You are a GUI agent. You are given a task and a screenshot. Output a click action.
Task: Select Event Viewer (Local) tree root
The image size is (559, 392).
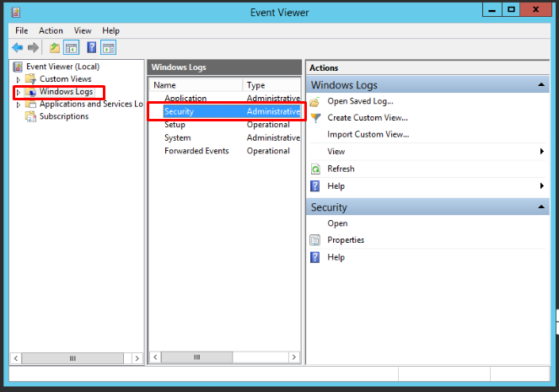pyautogui.click(x=62, y=67)
